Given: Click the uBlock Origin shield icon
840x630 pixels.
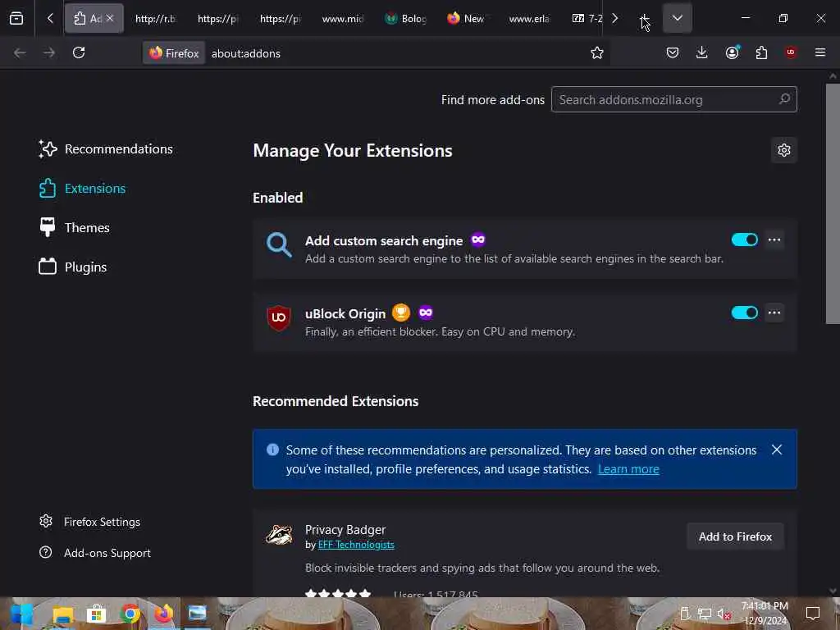Looking at the screenshot, I should point(279,317).
